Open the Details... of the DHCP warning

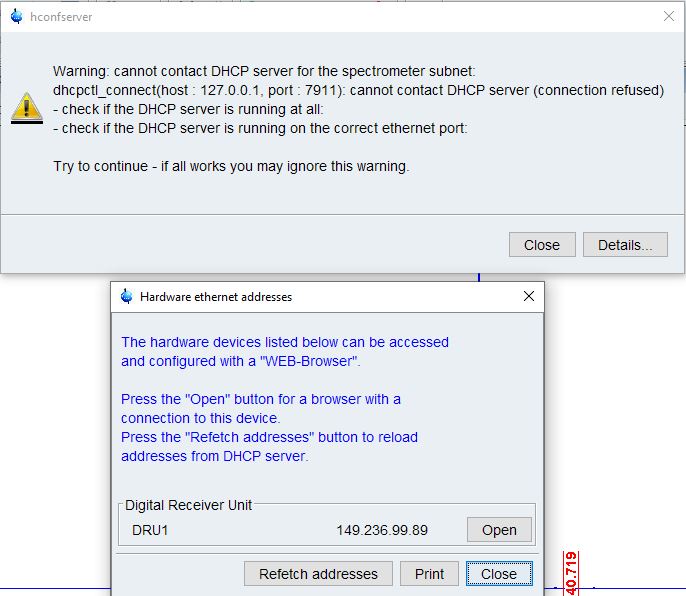click(625, 245)
